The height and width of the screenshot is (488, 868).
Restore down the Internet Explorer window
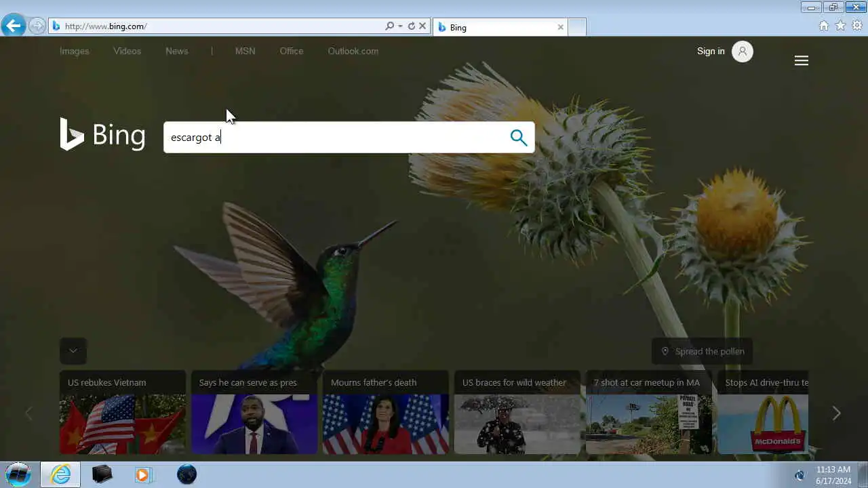pos(833,7)
